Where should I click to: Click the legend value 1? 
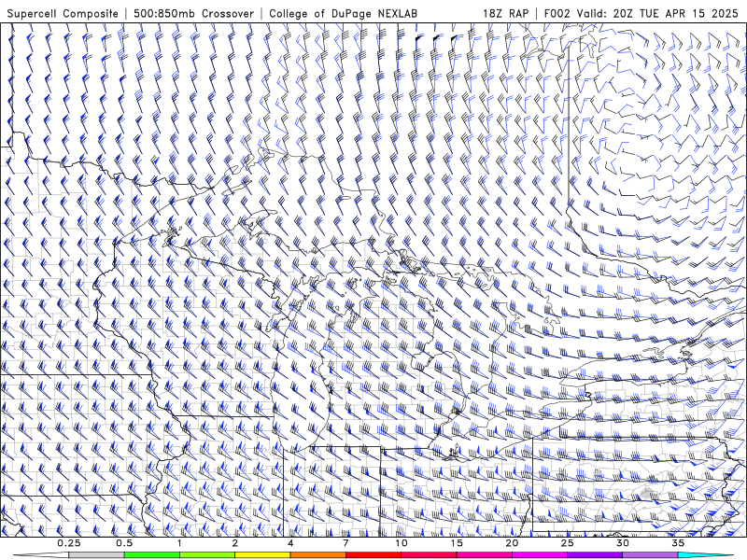coord(179,543)
